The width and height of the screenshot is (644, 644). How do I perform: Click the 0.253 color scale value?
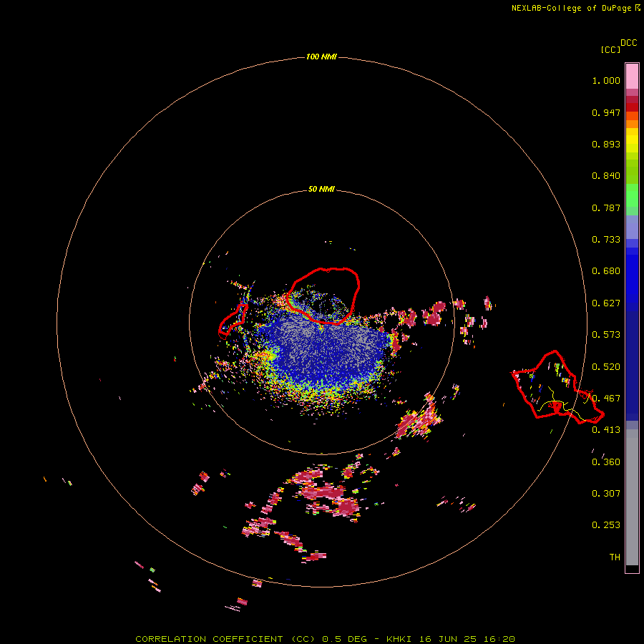click(x=606, y=525)
